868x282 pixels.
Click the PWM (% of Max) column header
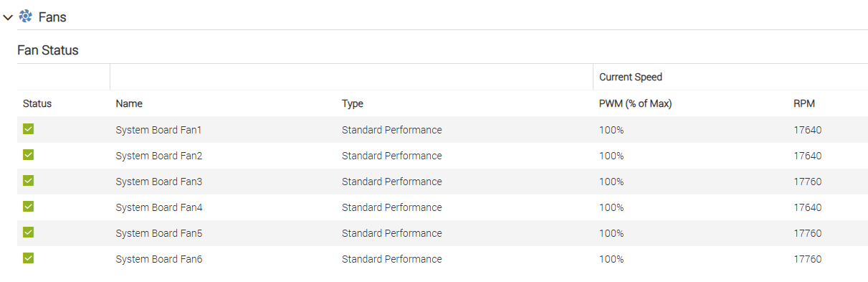pyautogui.click(x=635, y=103)
